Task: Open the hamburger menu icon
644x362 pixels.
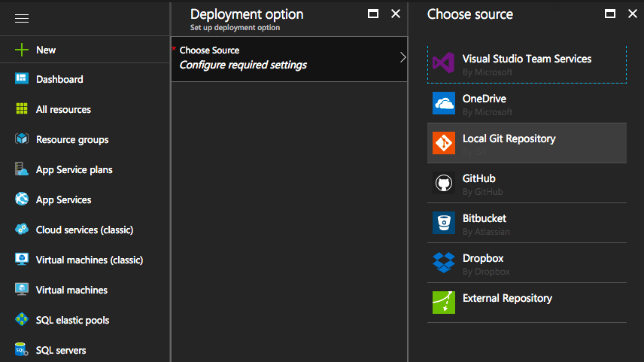Action: (22, 19)
